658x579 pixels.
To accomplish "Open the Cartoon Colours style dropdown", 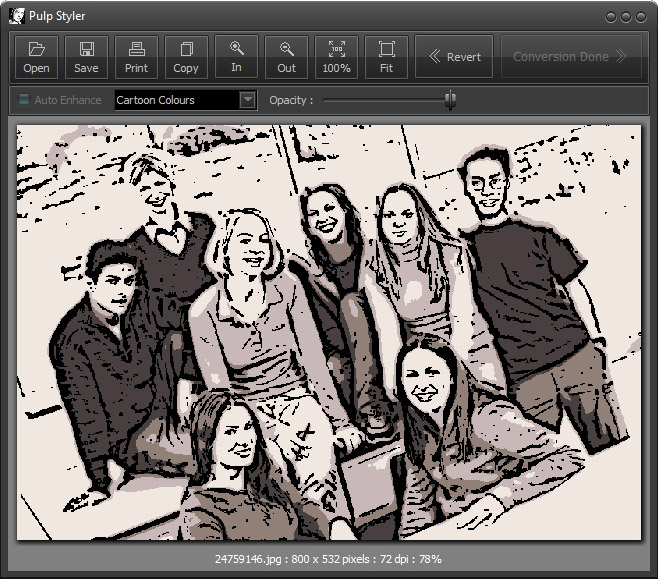I will point(176,100).
